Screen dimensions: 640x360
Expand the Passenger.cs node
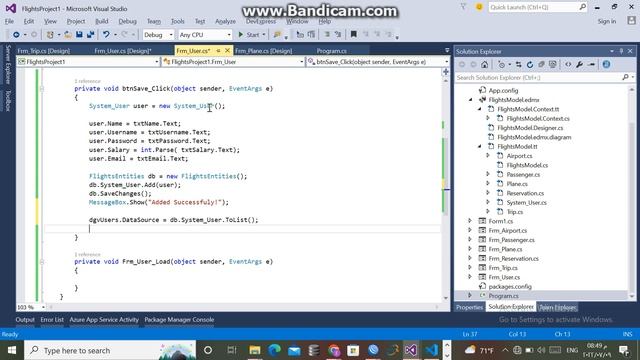(x=488, y=174)
